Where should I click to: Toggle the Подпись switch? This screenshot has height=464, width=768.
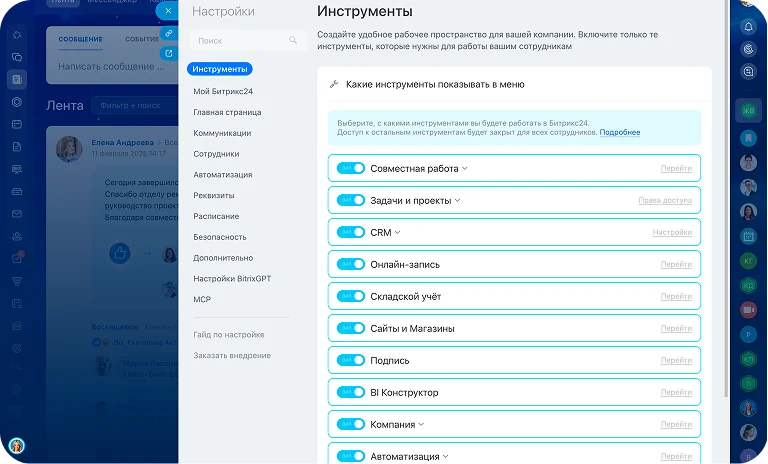pyautogui.click(x=351, y=360)
